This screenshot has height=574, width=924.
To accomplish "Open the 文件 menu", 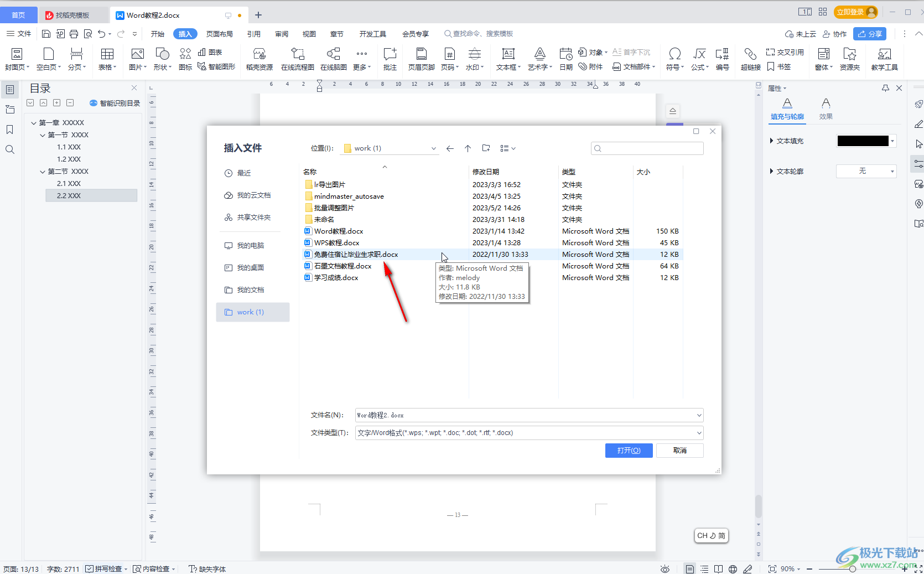I will 19,34.
